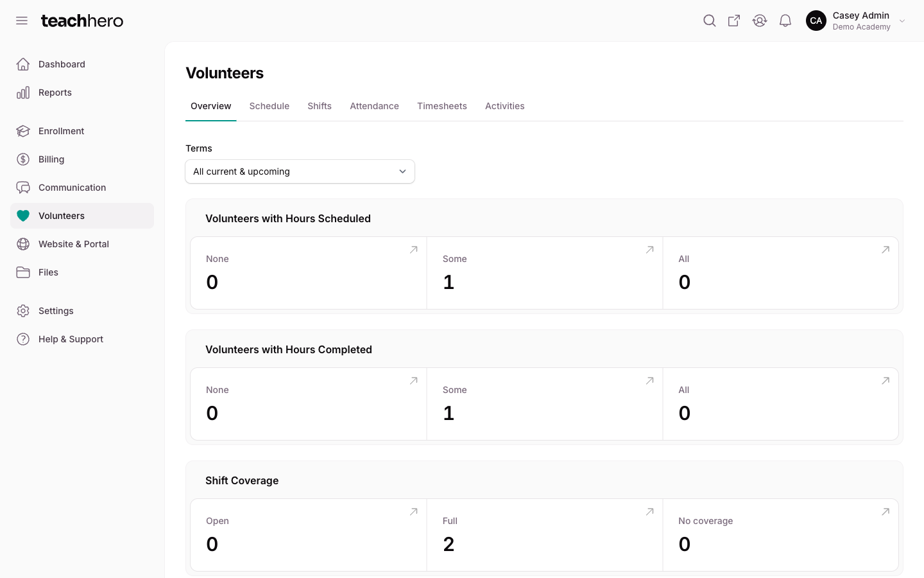The height and width of the screenshot is (578, 924).
Task: Open Settings in sidebar
Action: (x=82, y=311)
